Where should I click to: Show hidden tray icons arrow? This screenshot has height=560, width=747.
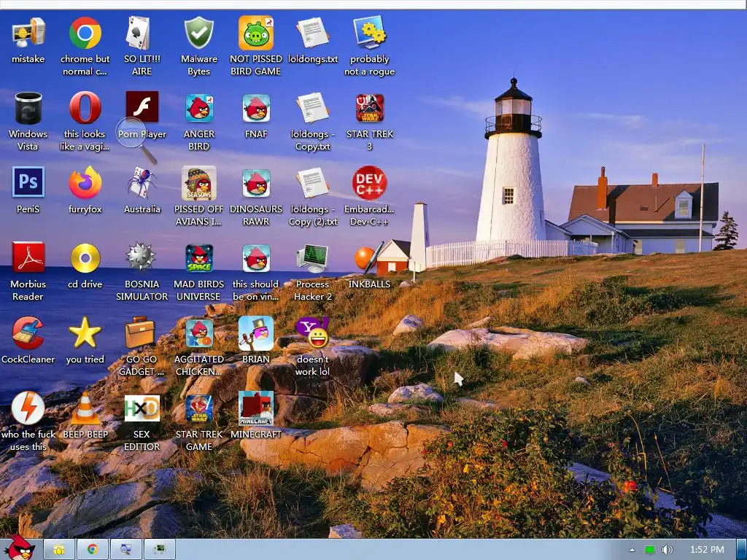point(632,550)
